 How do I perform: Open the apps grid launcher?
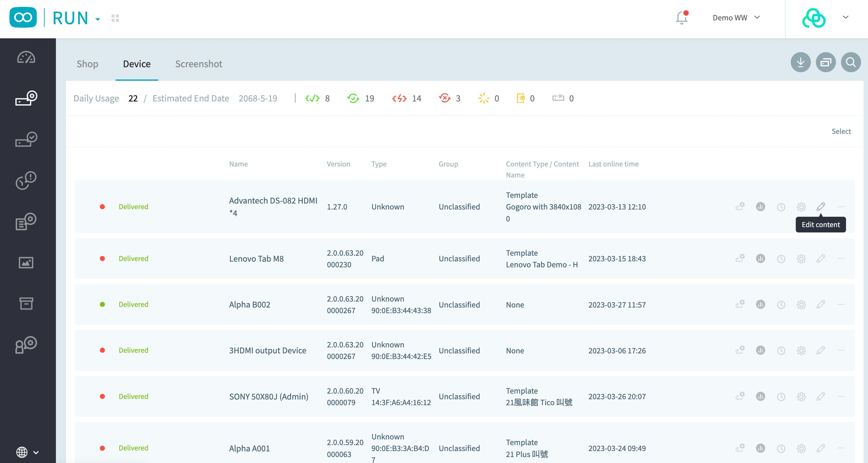115,18
